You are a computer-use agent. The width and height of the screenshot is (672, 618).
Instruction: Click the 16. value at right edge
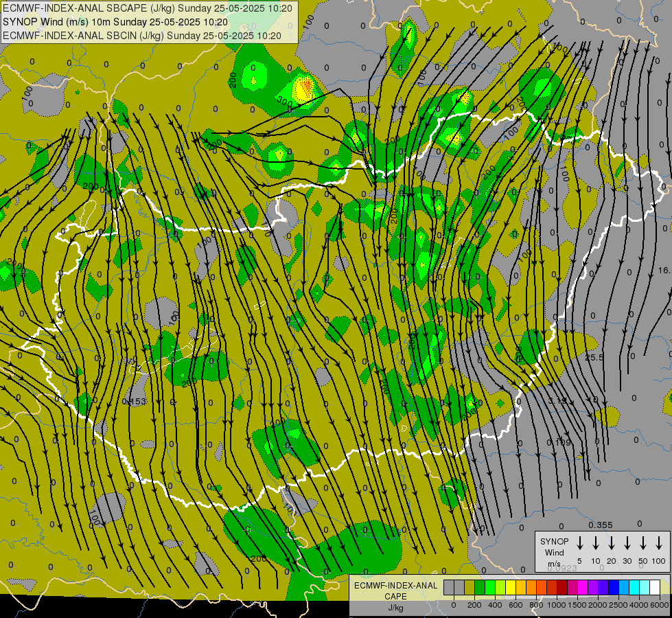coord(664,270)
